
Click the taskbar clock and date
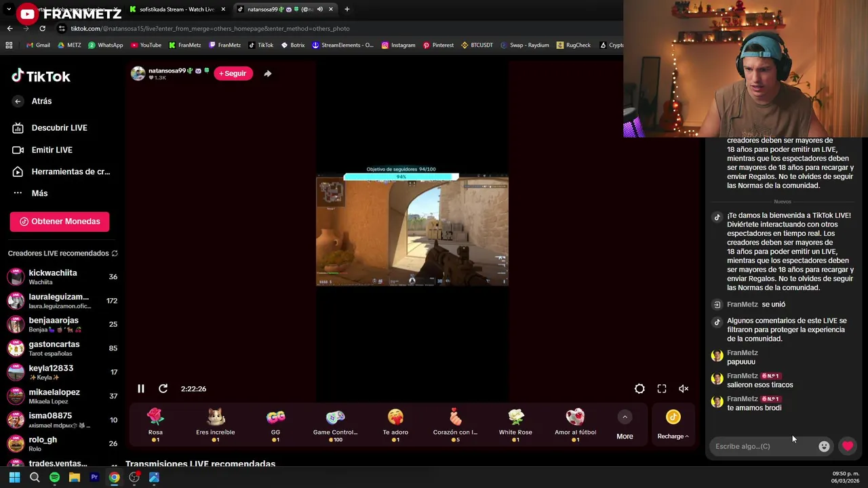coord(846,477)
